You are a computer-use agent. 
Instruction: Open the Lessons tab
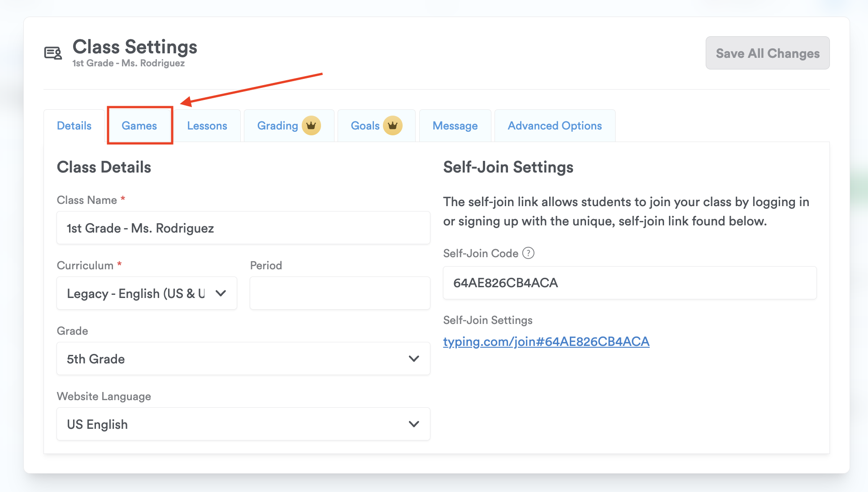207,125
